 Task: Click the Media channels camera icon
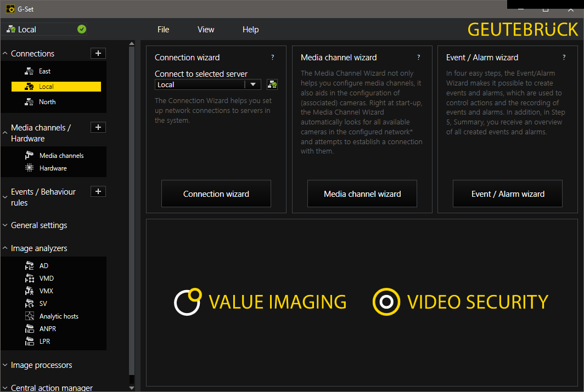[x=29, y=155]
